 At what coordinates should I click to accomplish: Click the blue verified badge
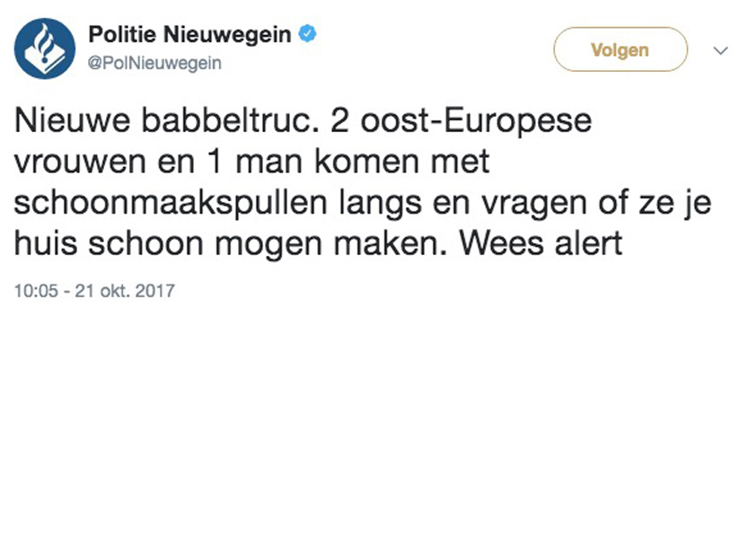tap(307, 35)
